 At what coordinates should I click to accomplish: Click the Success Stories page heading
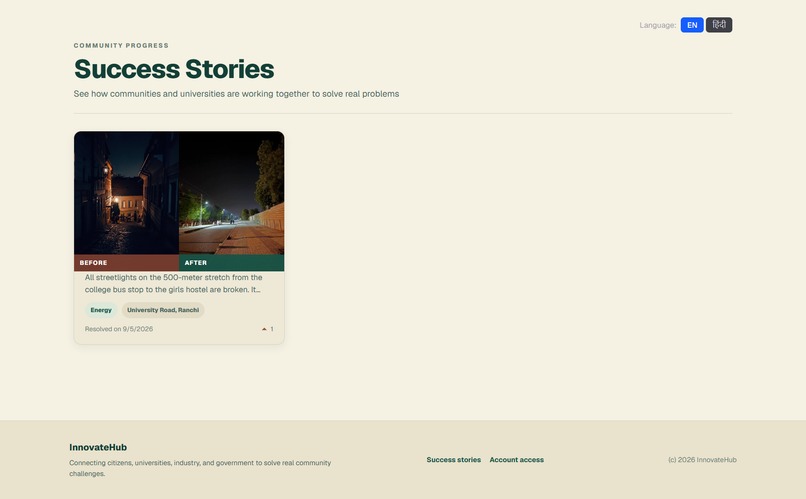(174, 69)
